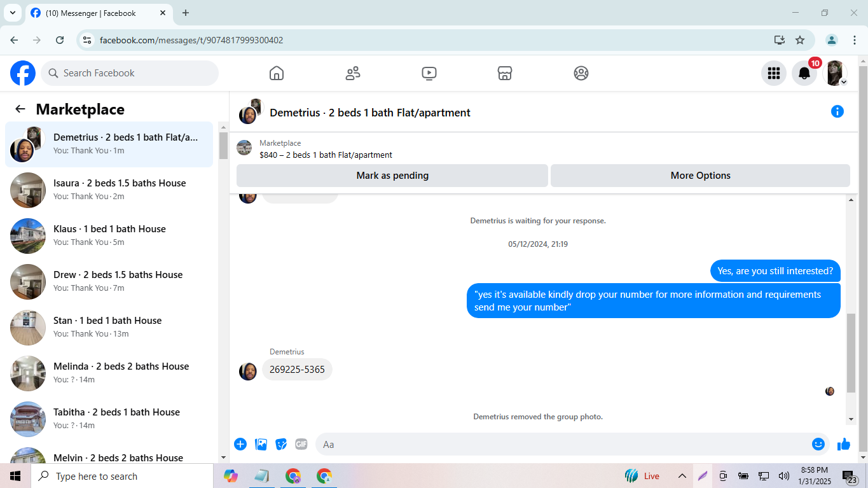Viewport: 868px width, 488px height.
Task: Select the Messenger | Facebook tab
Action: point(99,13)
